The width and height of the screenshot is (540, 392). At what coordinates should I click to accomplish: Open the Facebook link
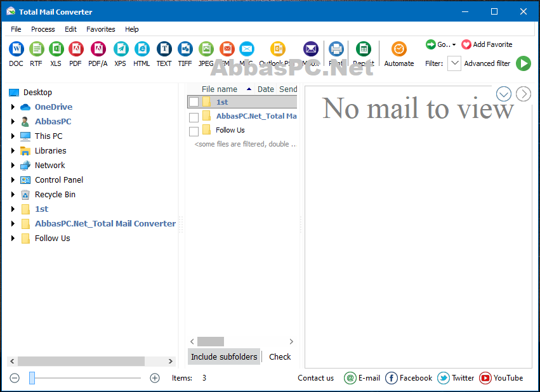point(409,378)
